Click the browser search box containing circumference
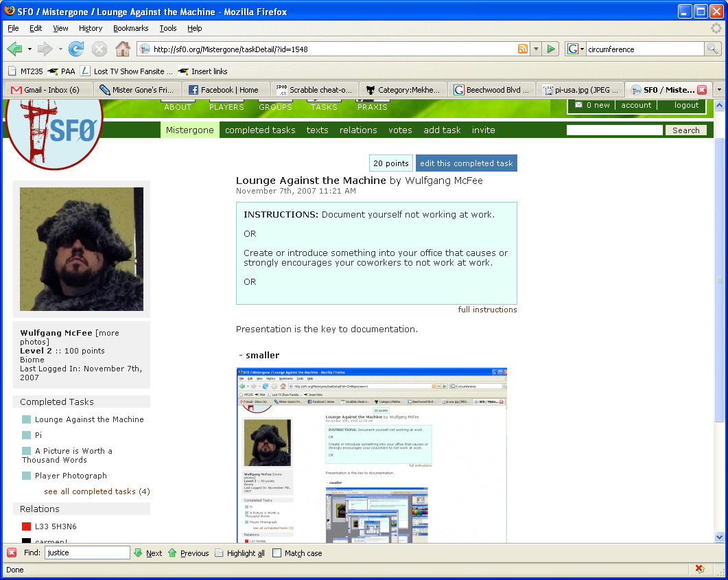 coord(644,49)
